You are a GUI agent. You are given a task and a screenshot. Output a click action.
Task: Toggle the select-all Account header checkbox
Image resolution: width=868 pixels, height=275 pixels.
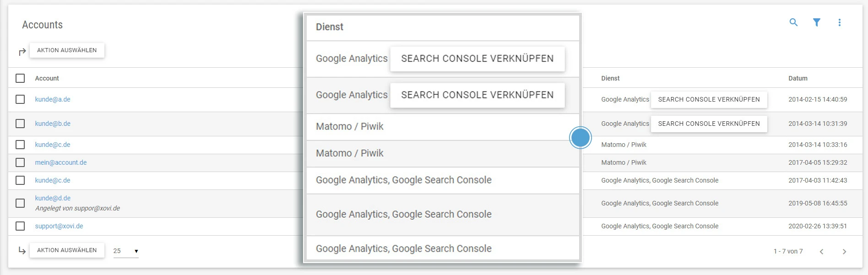point(20,78)
